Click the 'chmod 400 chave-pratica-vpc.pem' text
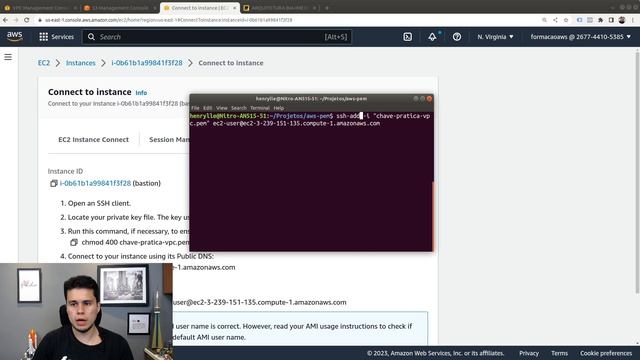The width and height of the screenshot is (640, 360). (x=136, y=242)
